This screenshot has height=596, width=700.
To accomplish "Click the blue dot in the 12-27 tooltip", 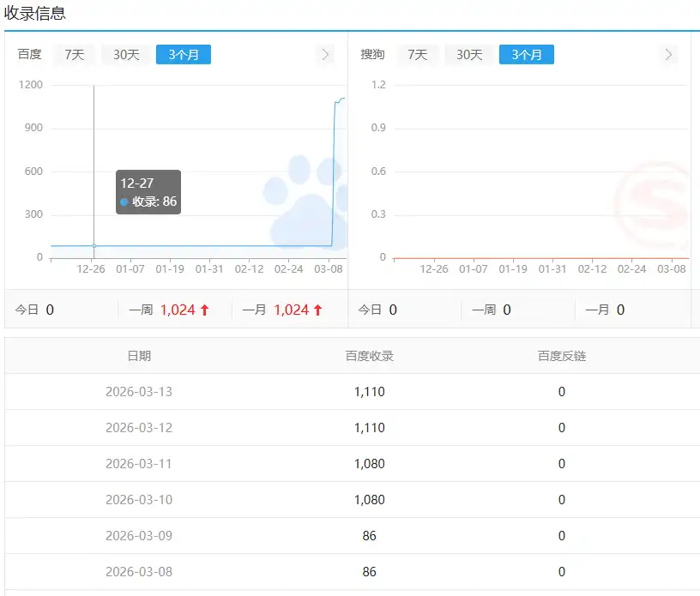I will [x=124, y=202].
